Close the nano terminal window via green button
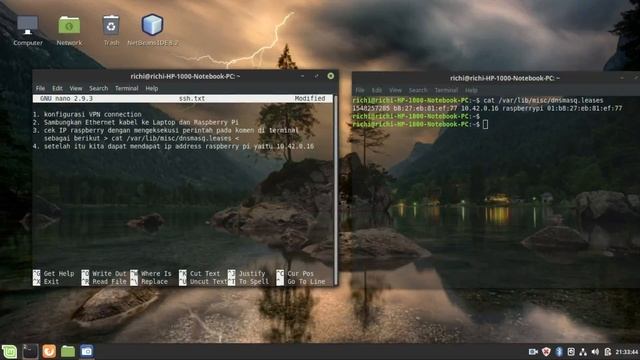640x360 pixels. point(331,76)
